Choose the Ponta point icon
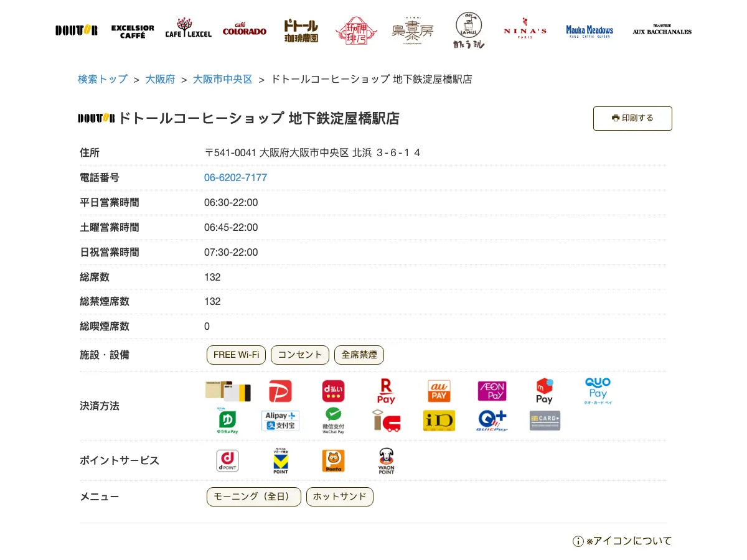 tap(333, 461)
